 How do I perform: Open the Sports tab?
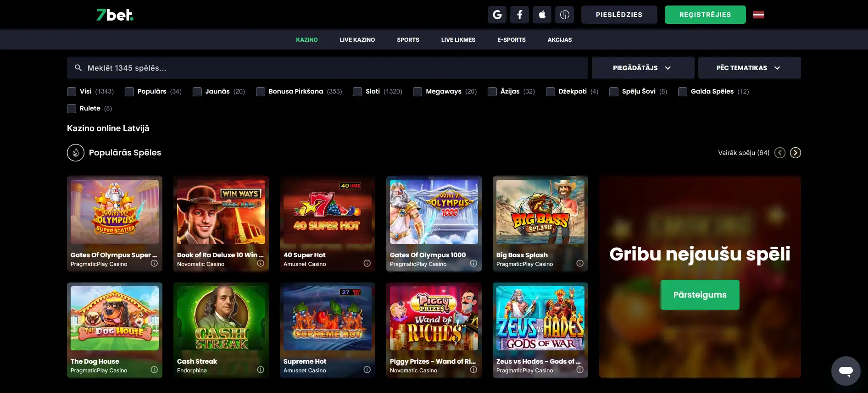click(408, 40)
